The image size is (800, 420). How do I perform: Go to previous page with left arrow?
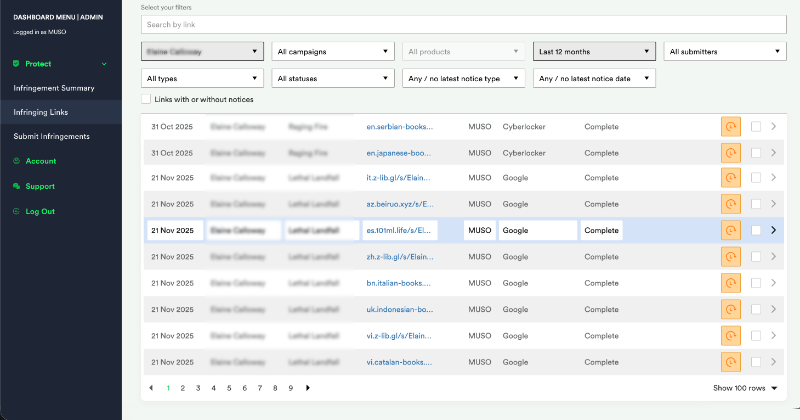[x=151, y=388]
